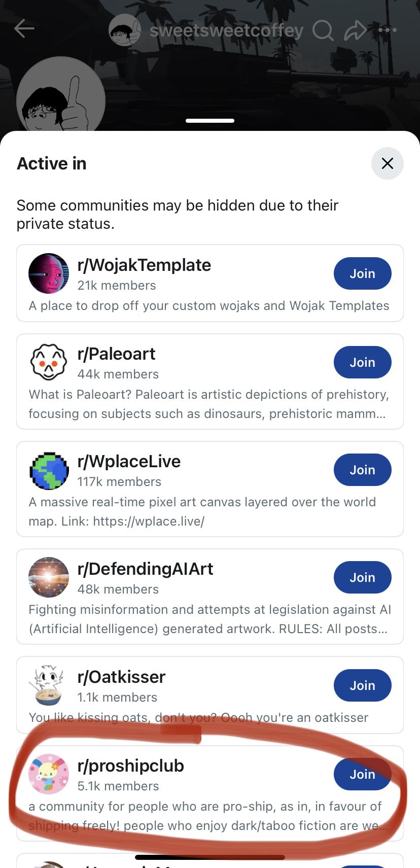The width and height of the screenshot is (420, 868).
Task: Tap the r/WojakTemplate community avatar
Action: pyautogui.click(x=49, y=273)
